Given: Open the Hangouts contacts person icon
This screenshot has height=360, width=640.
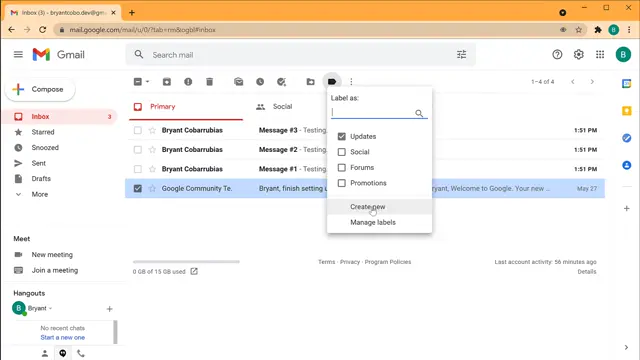Looking at the screenshot, I should tap(45, 353).
